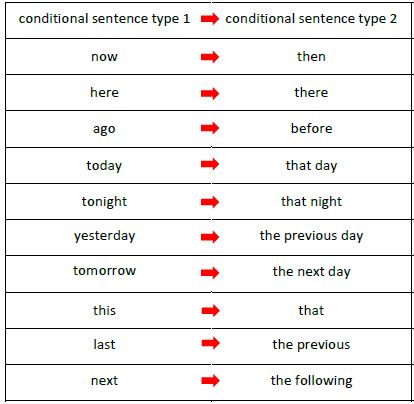Image resolution: width=414 pixels, height=404 pixels.
Task: Click the 'before' cell text
Action: pos(311,128)
